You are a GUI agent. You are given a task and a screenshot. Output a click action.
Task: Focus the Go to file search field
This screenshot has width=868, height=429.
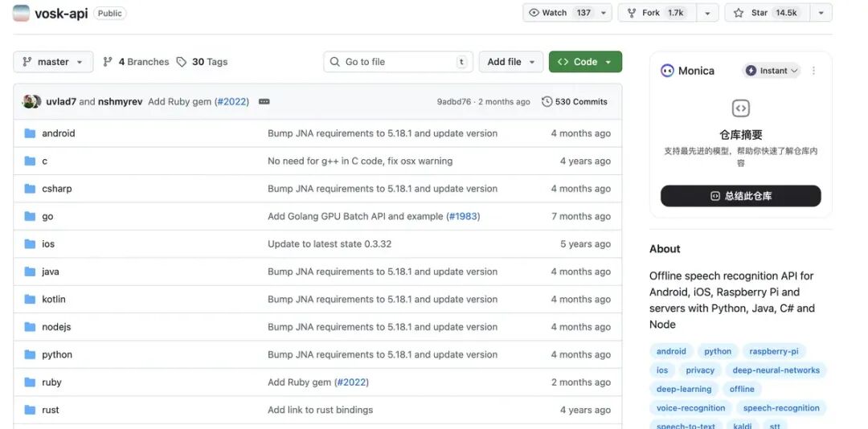click(398, 62)
